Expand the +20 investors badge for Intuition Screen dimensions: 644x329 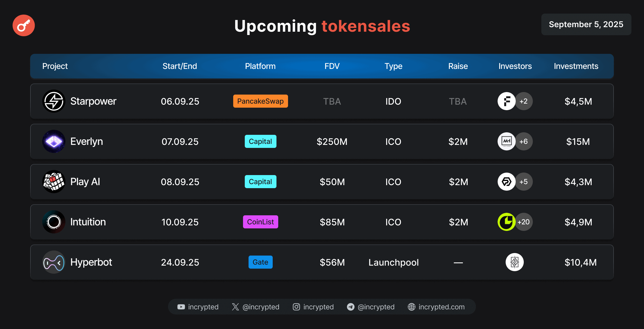[524, 222]
